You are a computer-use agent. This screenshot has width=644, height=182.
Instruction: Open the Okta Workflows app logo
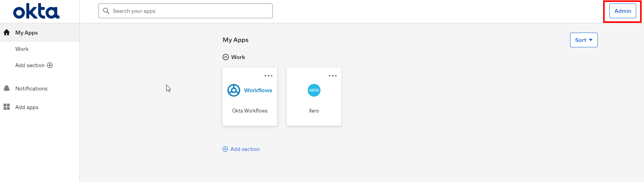click(x=250, y=90)
